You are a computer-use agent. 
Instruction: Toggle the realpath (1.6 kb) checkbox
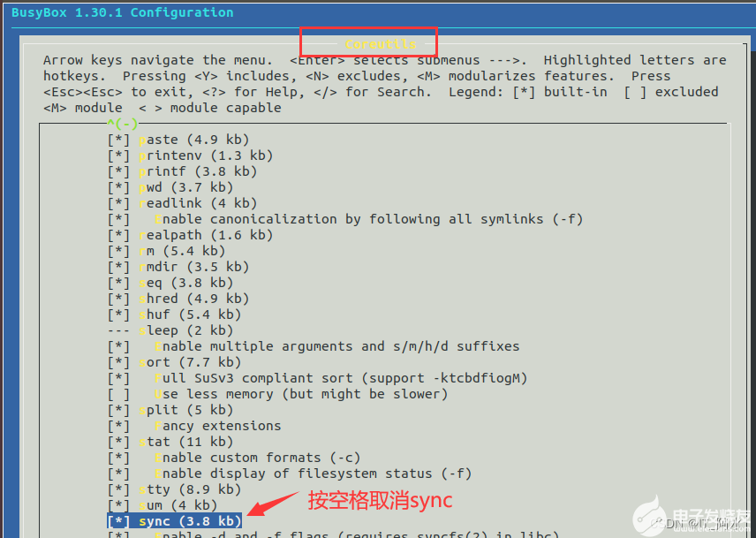coord(118,235)
